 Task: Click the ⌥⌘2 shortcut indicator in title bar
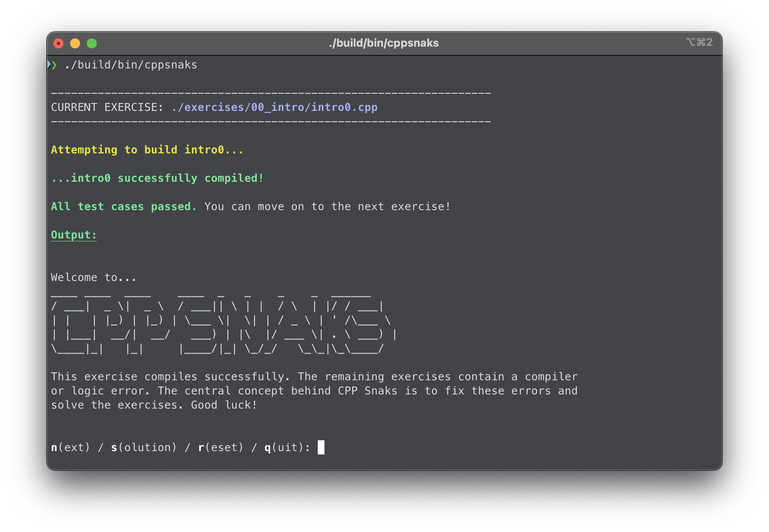(699, 43)
